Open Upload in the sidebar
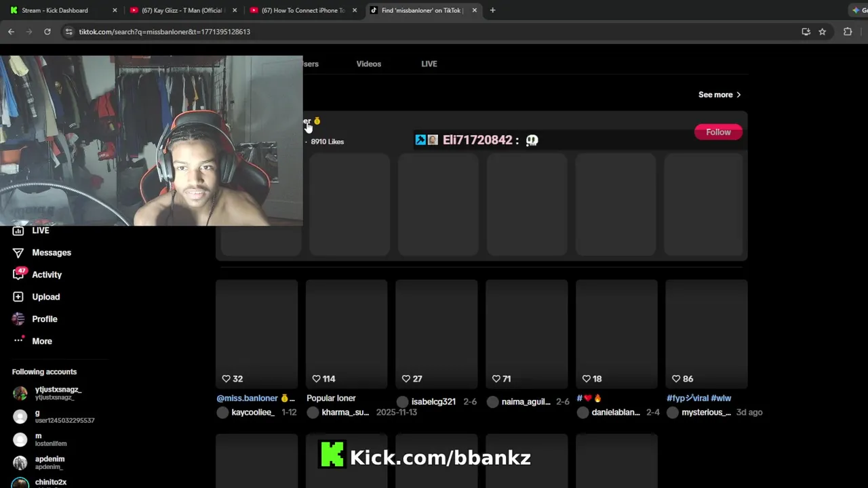 [x=37, y=297]
